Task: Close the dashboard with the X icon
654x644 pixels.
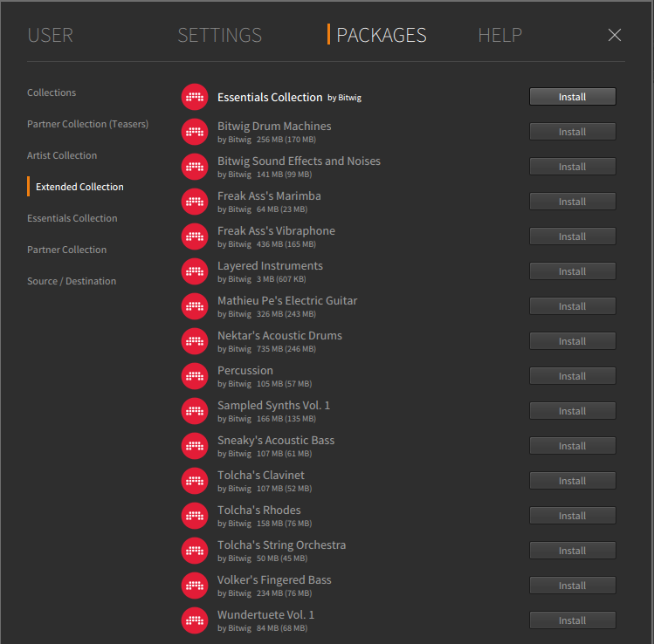Action: click(x=615, y=35)
